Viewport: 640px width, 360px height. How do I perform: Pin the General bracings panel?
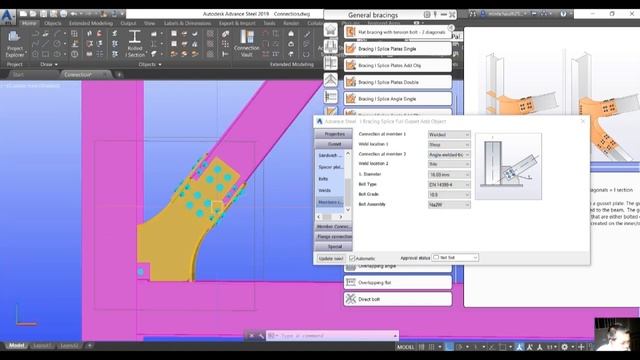click(x=436, y=15)
